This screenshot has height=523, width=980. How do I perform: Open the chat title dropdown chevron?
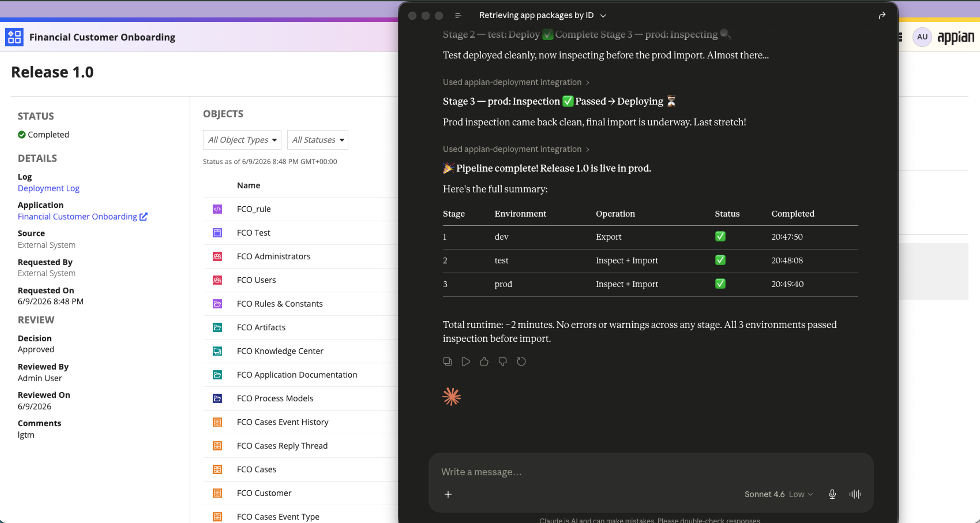point(603,16)
